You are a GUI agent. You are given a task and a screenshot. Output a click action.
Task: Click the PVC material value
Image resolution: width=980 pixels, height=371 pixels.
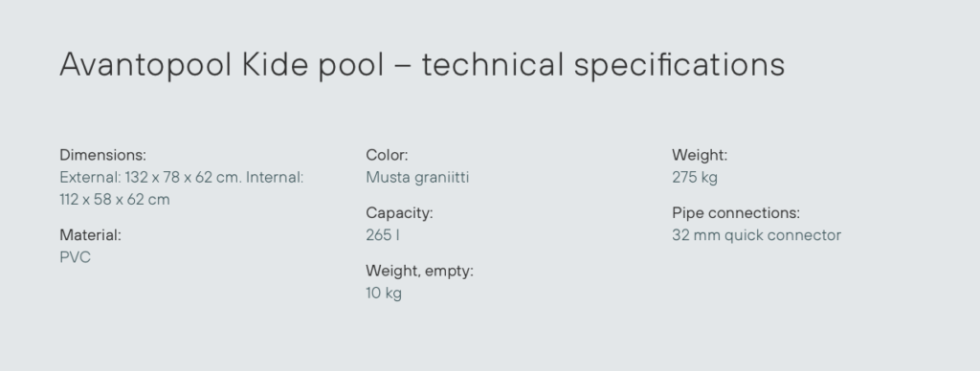coord(75,257)
